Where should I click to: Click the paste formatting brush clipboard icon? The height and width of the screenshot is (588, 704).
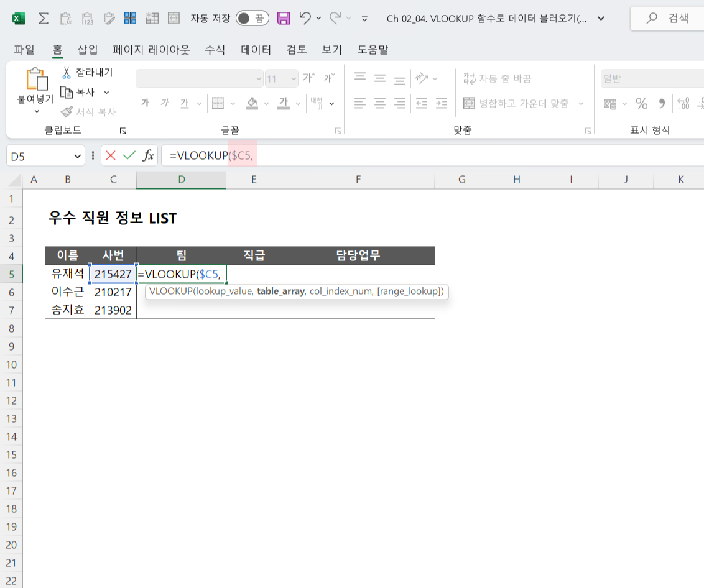click(x=109, y=19)
